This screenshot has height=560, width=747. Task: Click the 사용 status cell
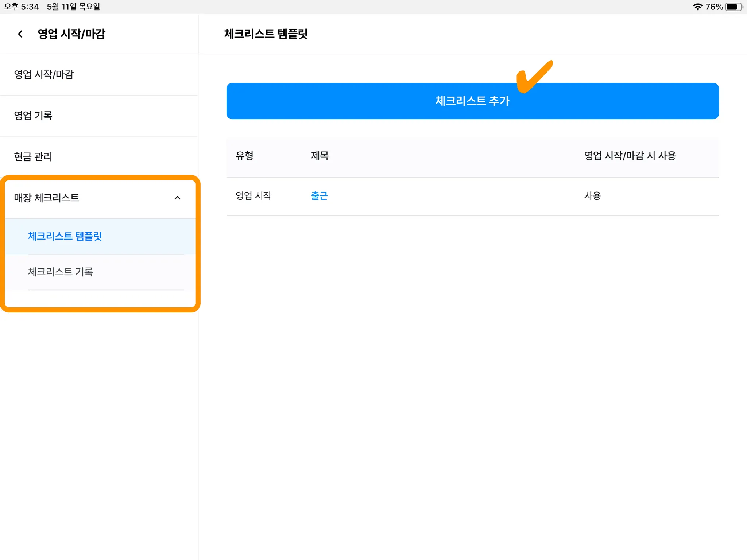(x=592, y=196)
